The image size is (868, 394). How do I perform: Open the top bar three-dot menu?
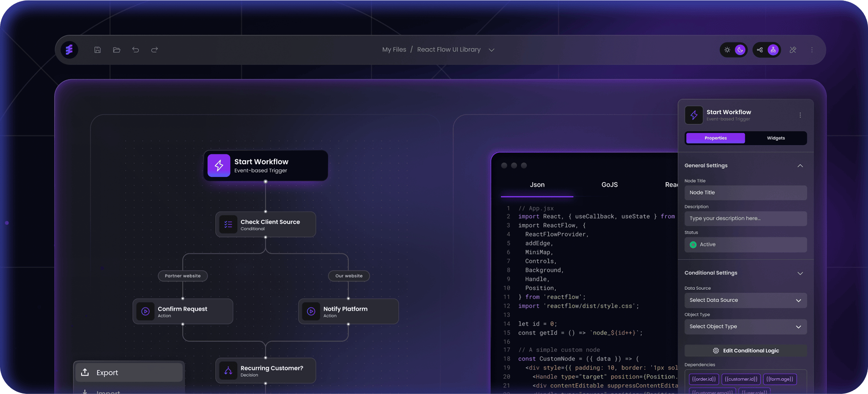tap(812, 50)
